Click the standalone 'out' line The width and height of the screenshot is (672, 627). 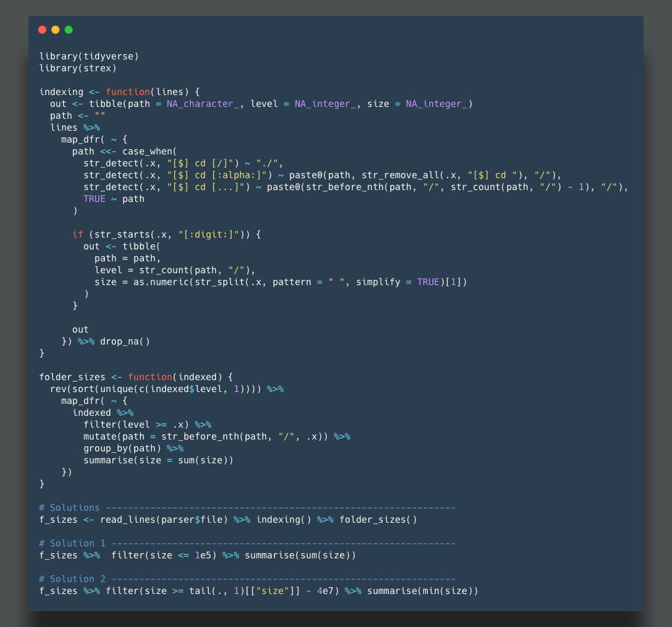click(80, 329)
